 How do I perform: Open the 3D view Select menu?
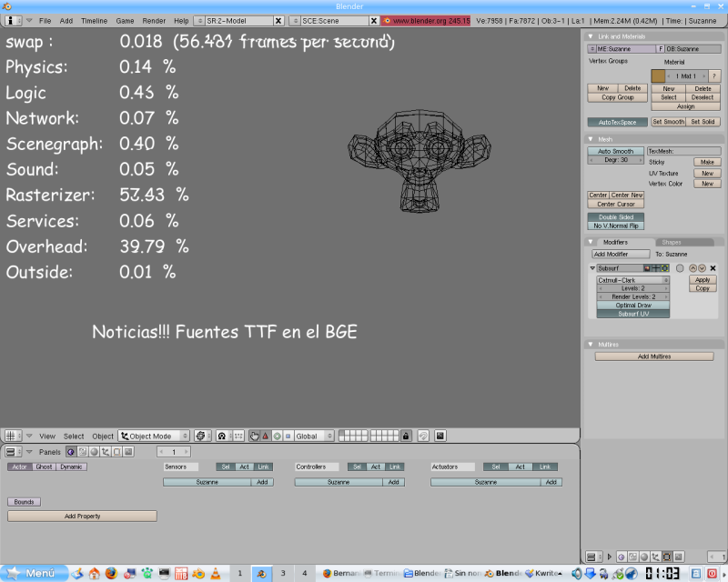pyautogui.click(x=74, y=436)
